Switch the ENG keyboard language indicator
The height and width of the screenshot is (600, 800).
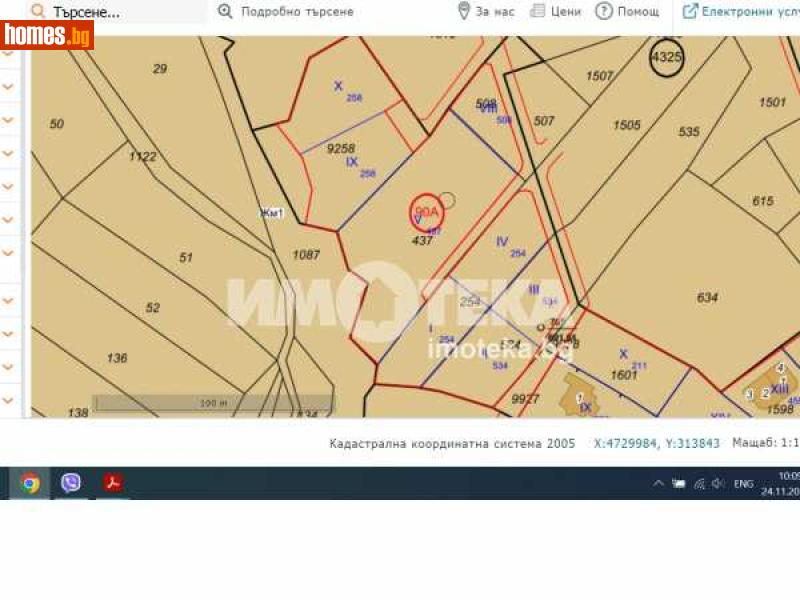coord(742,483)
